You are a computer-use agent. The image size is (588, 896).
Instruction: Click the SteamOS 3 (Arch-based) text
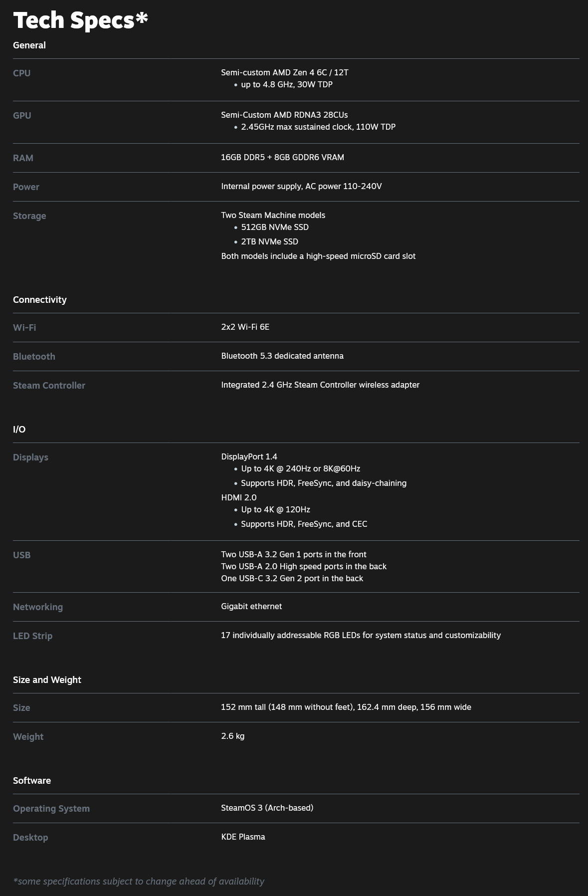point(267,808)
